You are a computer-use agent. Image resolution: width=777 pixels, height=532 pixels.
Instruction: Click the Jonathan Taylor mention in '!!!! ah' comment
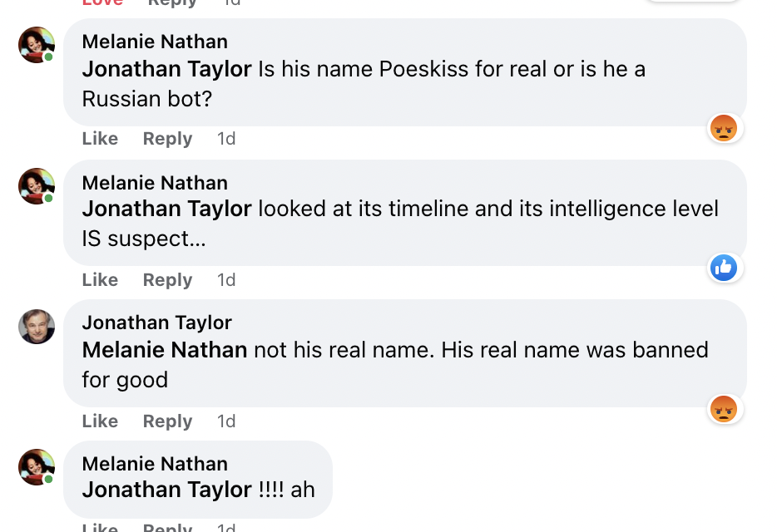click(166, 490)
